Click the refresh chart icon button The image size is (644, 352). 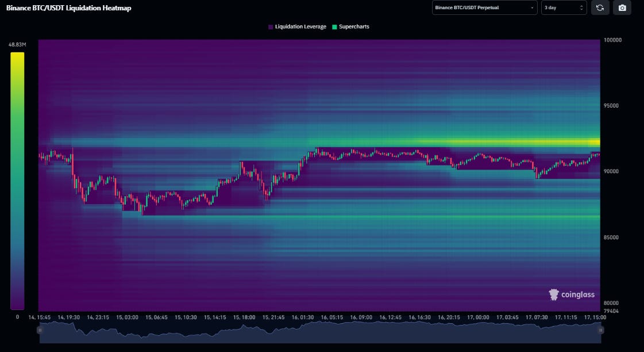pos(600,8)
